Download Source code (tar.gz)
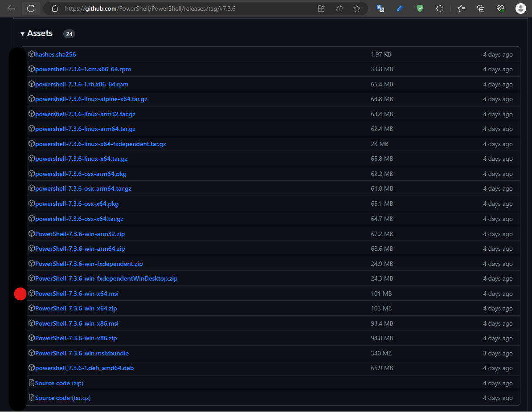Screen dimensions: 532x412 tap(63, 398)
